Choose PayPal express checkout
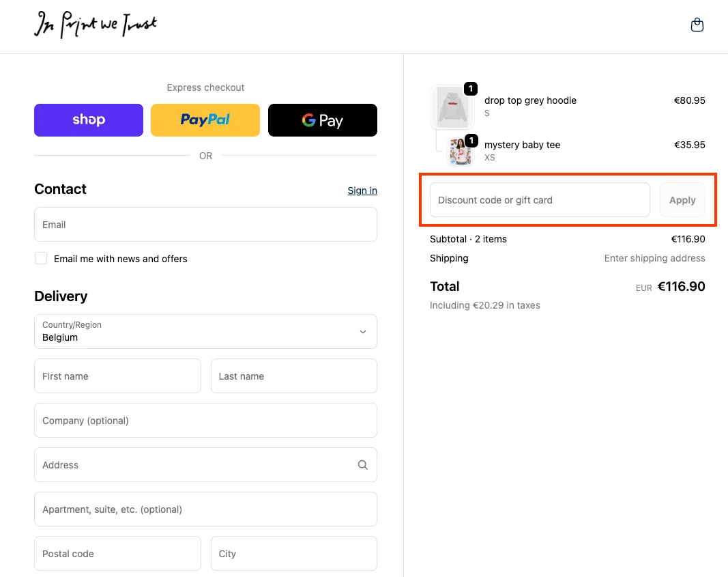 coord(205,120)
